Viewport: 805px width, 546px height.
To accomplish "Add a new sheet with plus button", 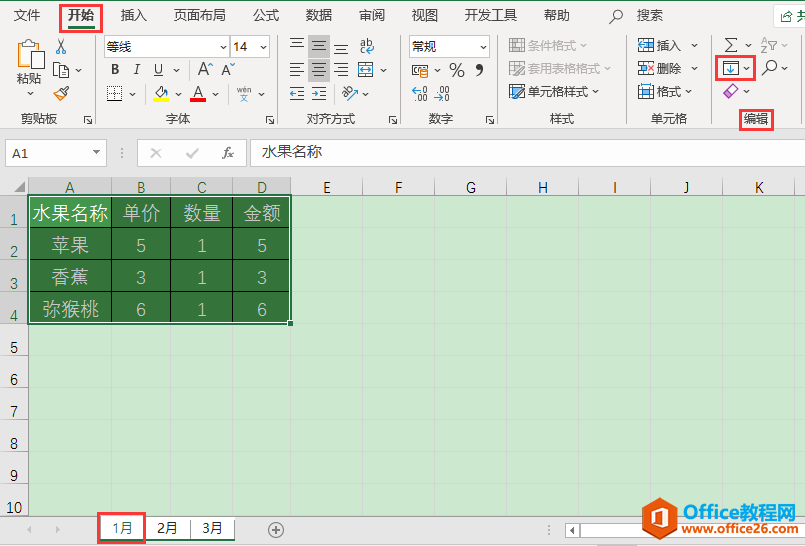I will point(276,529).
